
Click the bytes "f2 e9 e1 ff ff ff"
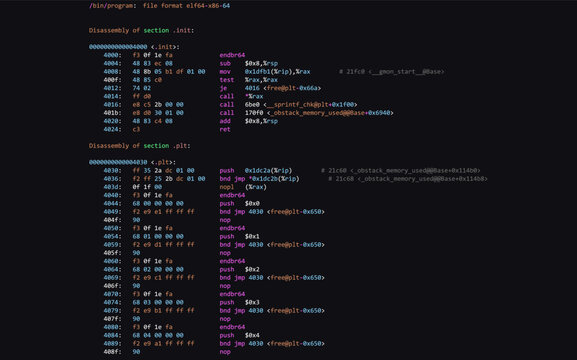(x=163, y=212)
